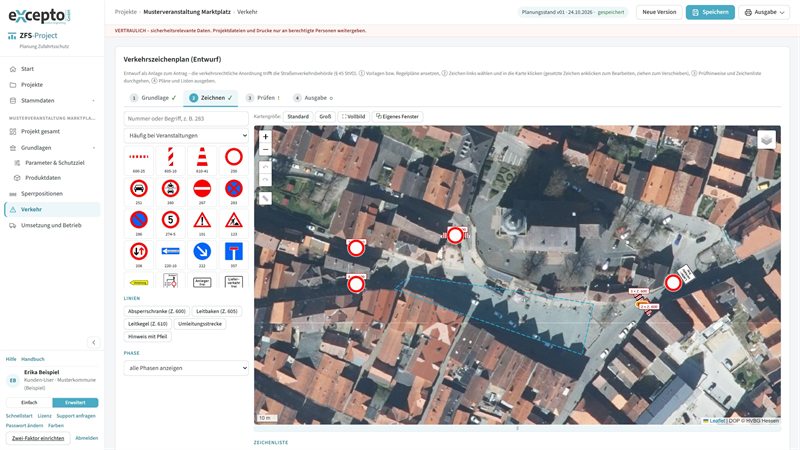Choose the general danger sign 101

[x=202, y=223]
